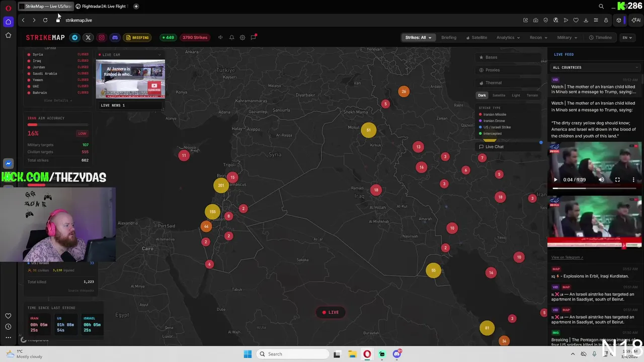Image resolution: width=644 pixels, height=362 pixels.
Task: Toggle Iranian Drone strike type filter
Action: point(492,121)
